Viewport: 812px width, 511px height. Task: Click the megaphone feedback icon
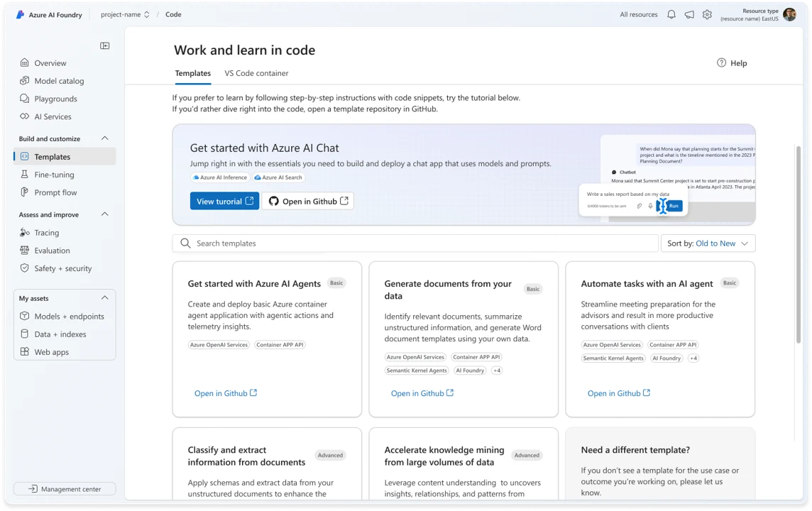(x=689, y=14)
